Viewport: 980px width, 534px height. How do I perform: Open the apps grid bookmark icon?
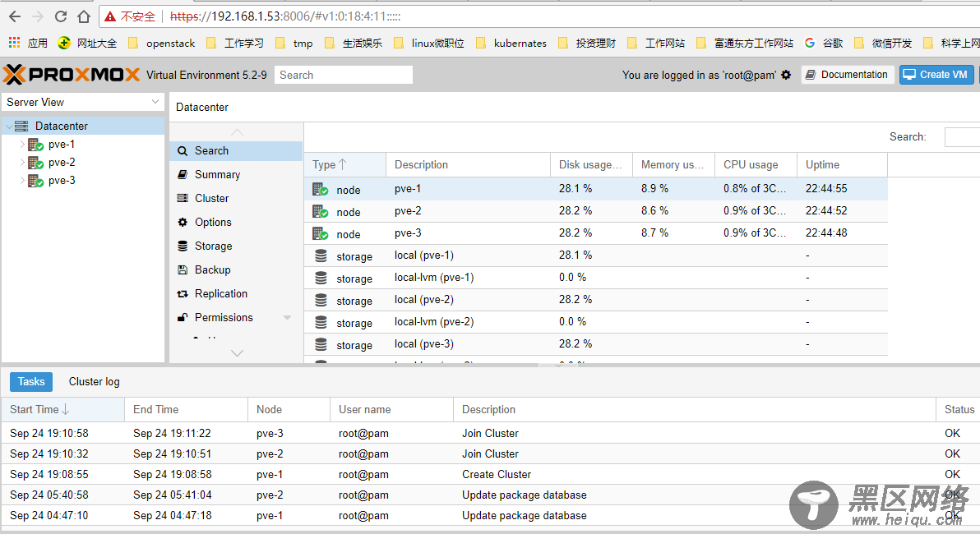click(x=14, y=43)
